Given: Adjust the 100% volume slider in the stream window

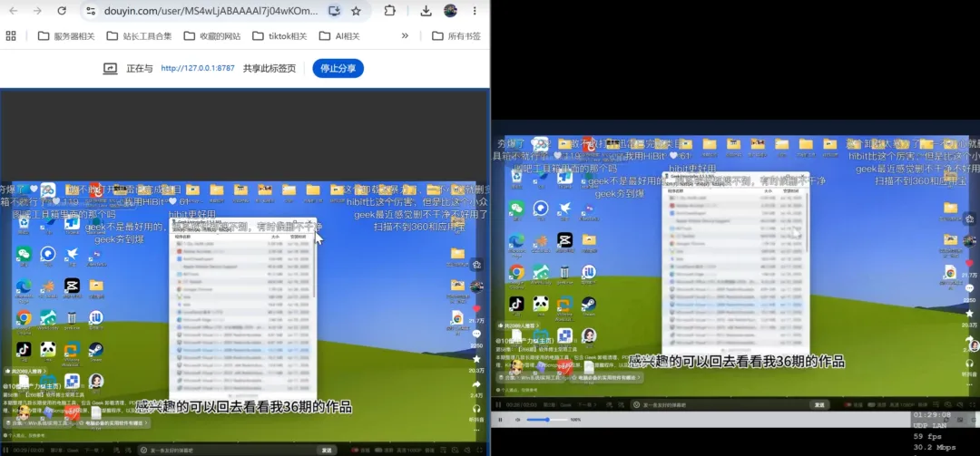Looking at the screenshot, I should (x=547, y=420).
